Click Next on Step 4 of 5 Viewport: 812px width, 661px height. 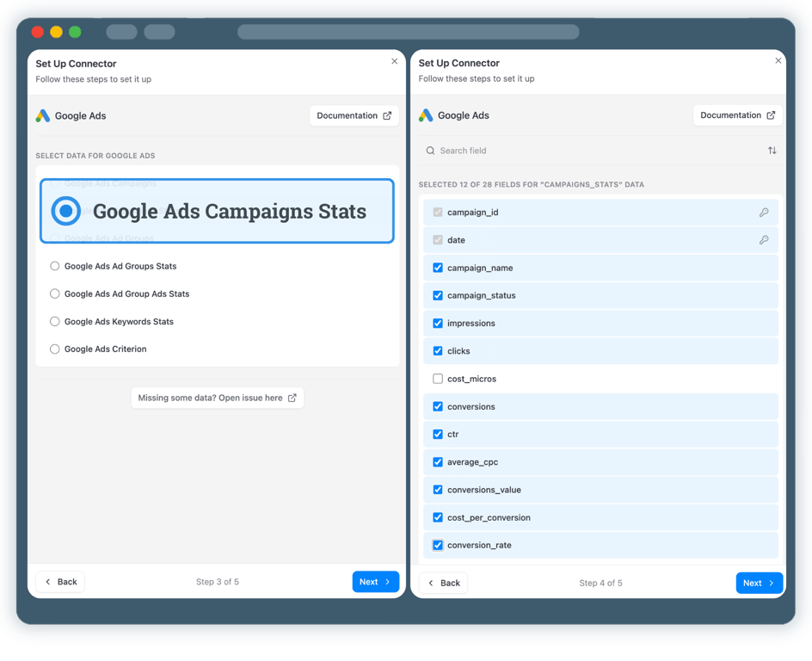[x=760, y=583]
